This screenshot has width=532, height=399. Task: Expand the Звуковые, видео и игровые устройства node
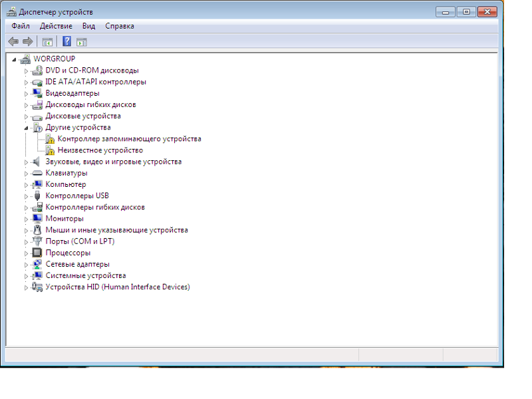(26, 162)
